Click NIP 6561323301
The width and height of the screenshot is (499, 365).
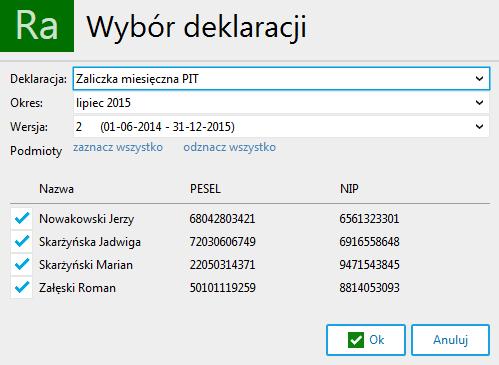[x=369, y=219]
